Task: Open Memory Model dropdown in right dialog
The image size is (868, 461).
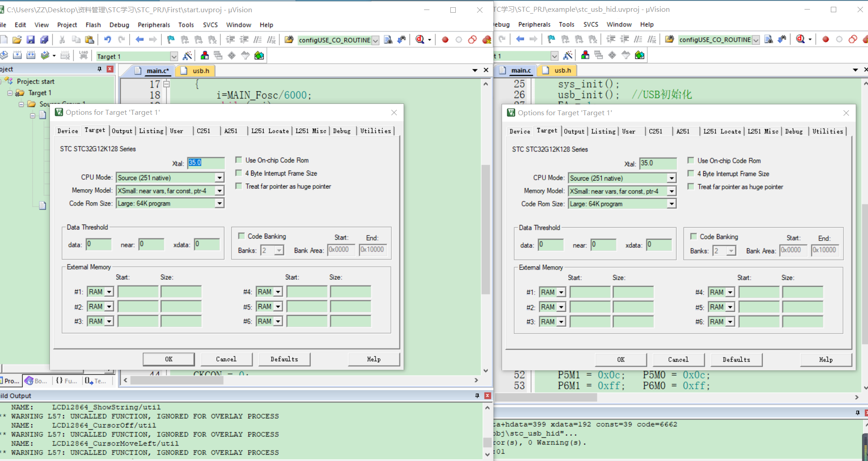Action: 671,191
